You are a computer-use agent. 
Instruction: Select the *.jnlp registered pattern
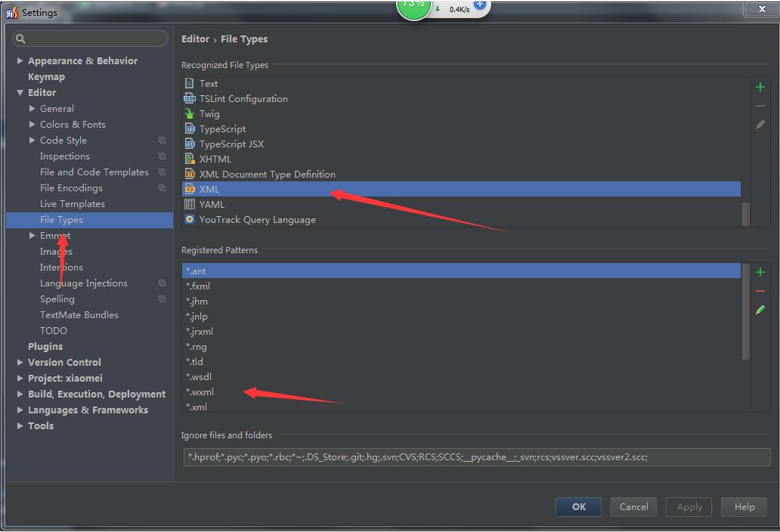(x=461, y=316)
